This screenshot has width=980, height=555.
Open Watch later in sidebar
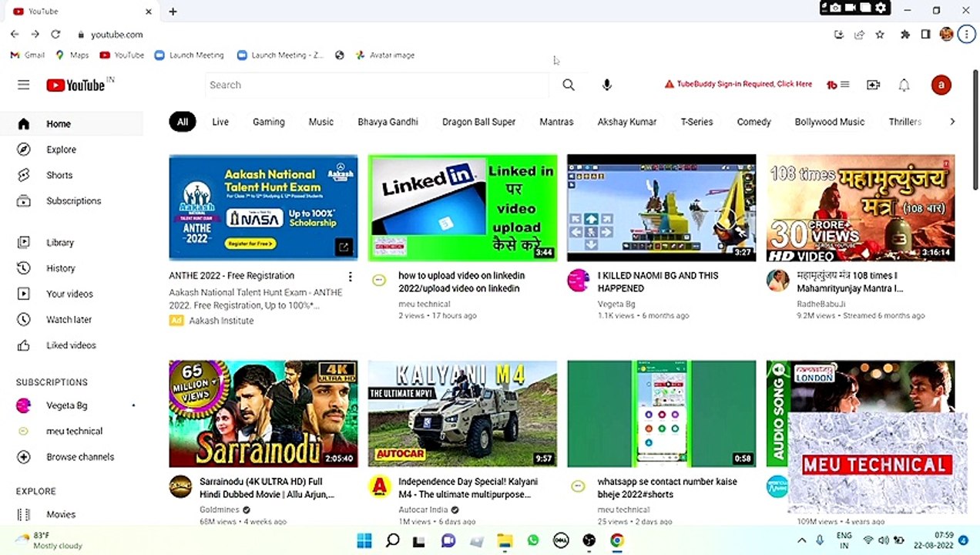click(x=72, y=319)
